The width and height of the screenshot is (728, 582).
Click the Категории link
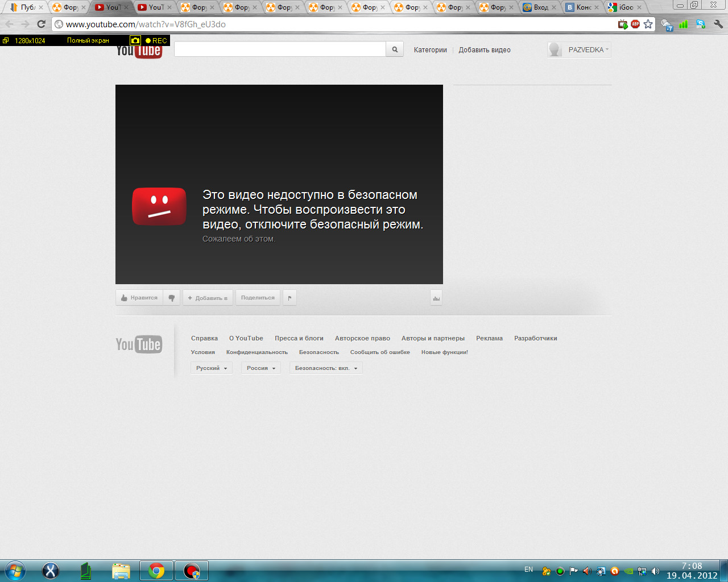[x=431, y=50]
